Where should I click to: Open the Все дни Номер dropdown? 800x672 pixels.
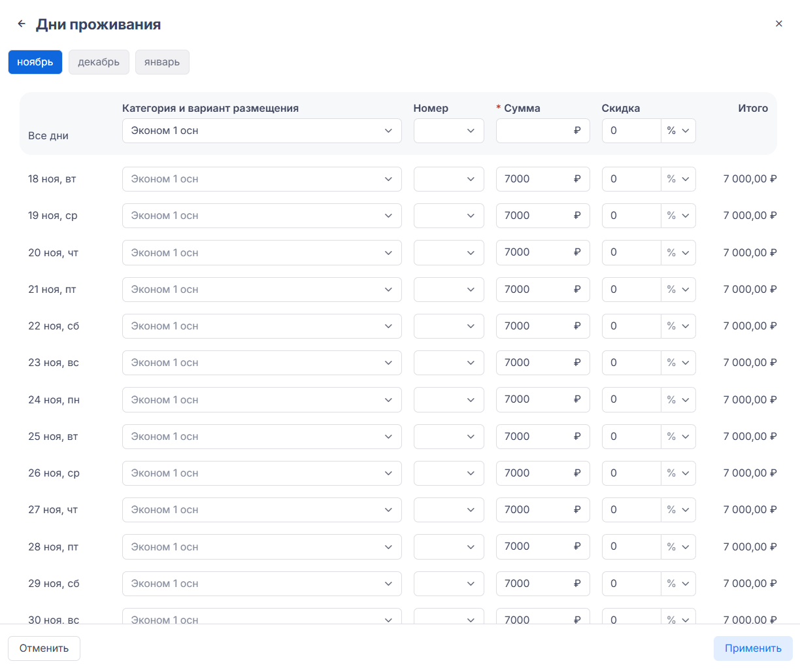[448, 131]
